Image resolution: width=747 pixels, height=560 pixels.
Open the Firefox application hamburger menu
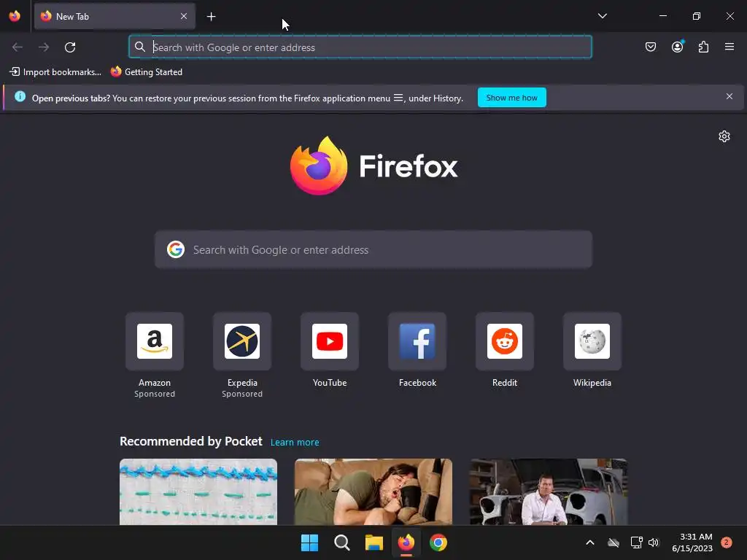[729, 47]
